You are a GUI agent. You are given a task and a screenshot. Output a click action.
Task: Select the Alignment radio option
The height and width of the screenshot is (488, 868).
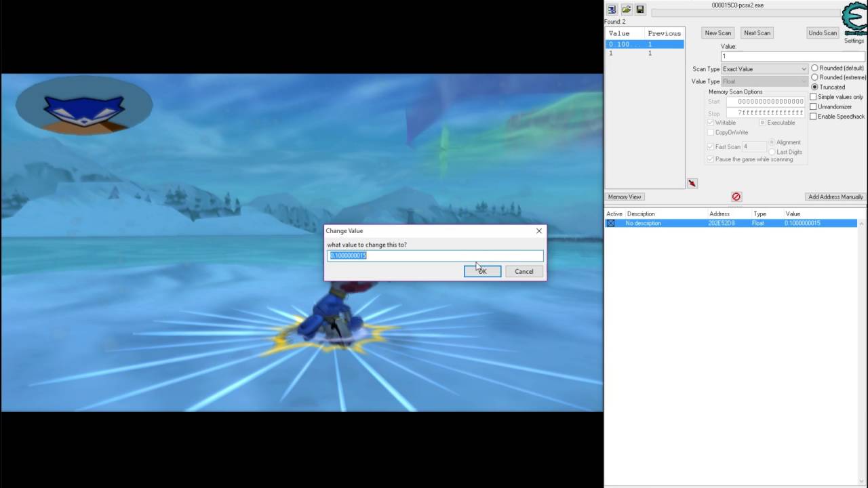click(x=772, y=142)
